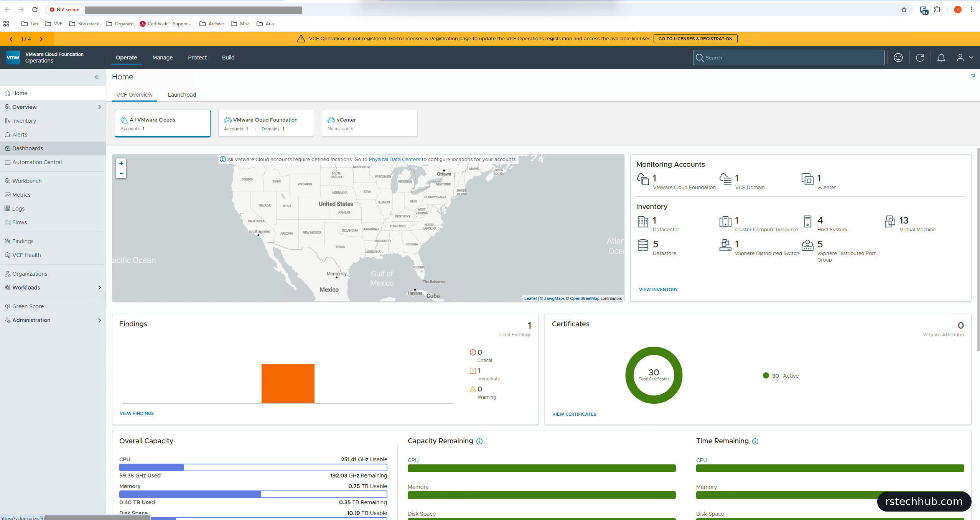The image size is (980, 520).
Task: Click the Capacity Remaining info icon
Action: (479, 441)
